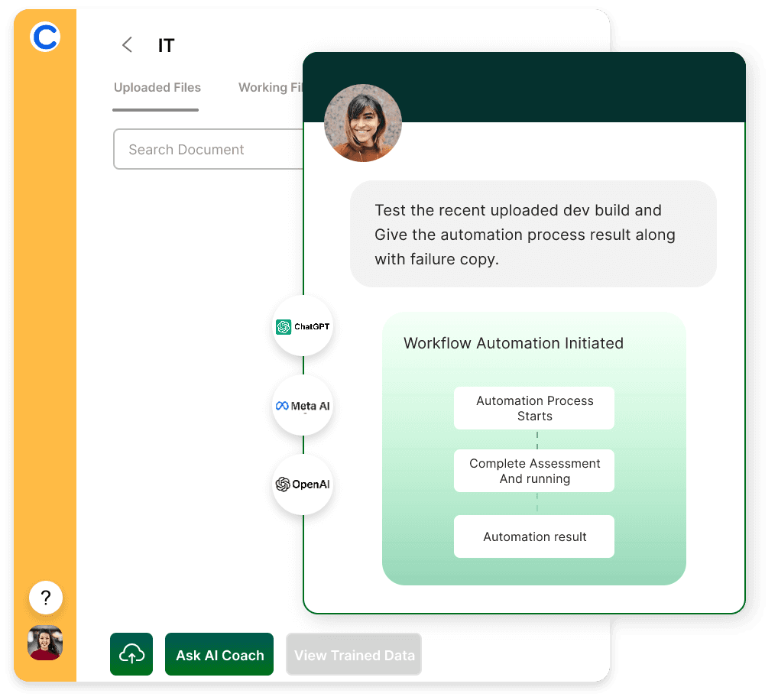This screenshot has width=778, height=700.
Task: Open user avatar in the yellow sidebar
Action: pos(45,643)
